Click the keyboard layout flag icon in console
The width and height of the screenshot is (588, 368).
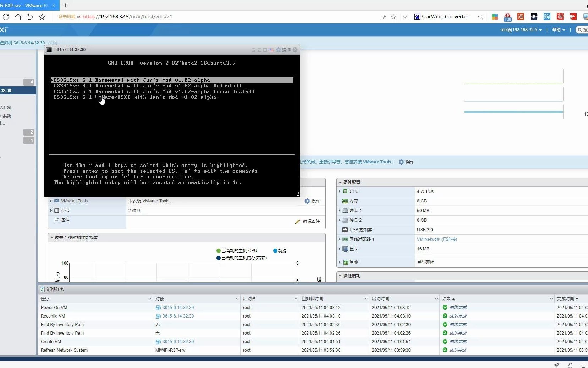(x=271, y=50)
